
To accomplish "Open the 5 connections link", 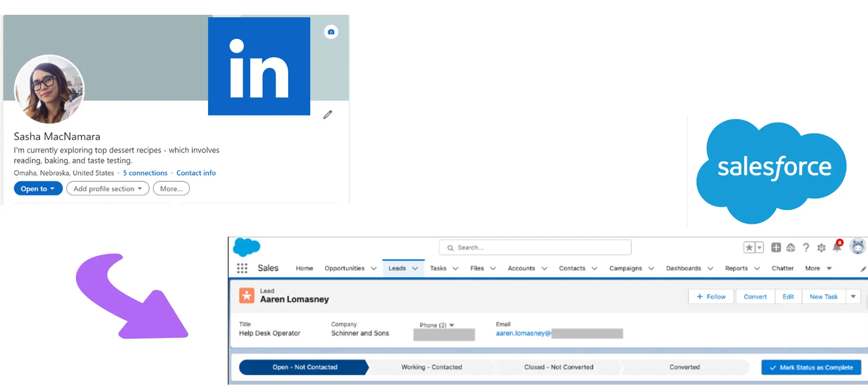I will pos(145,173).
